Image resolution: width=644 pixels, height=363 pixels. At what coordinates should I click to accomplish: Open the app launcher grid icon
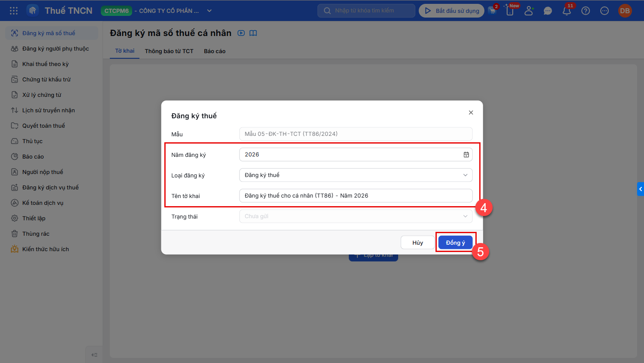coord(14,11)
